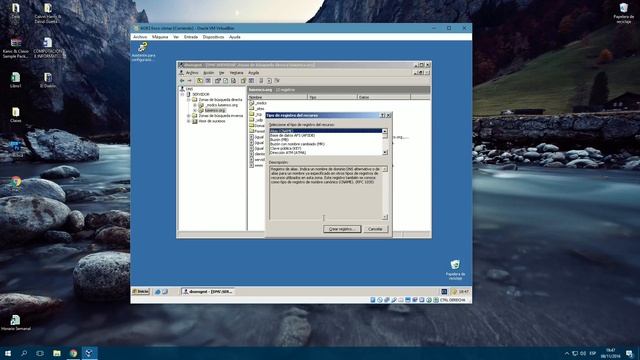
Task: Click the Inicio start button in VM
Action: click(141, 292)
